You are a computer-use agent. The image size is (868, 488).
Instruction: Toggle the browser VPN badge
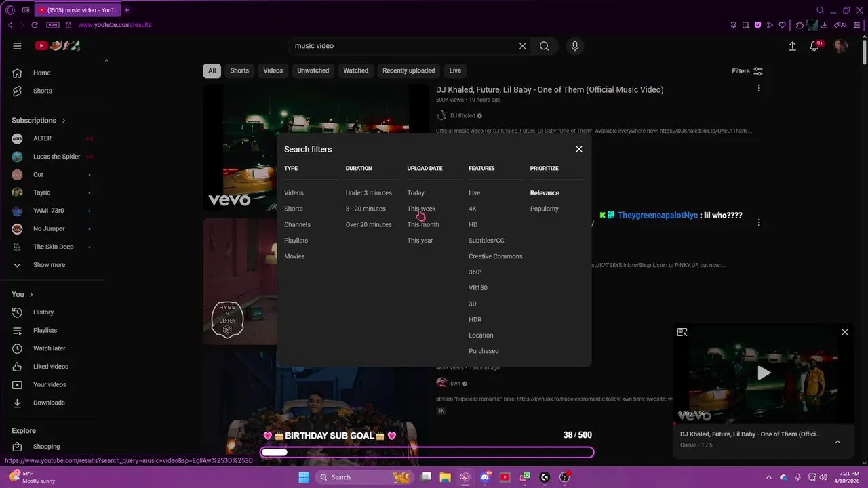point(53,25)
